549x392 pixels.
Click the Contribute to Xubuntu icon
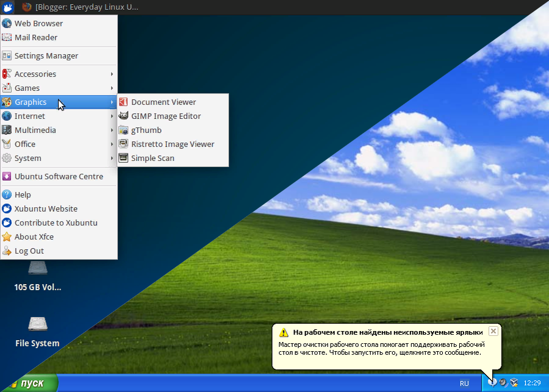[7, 223]
